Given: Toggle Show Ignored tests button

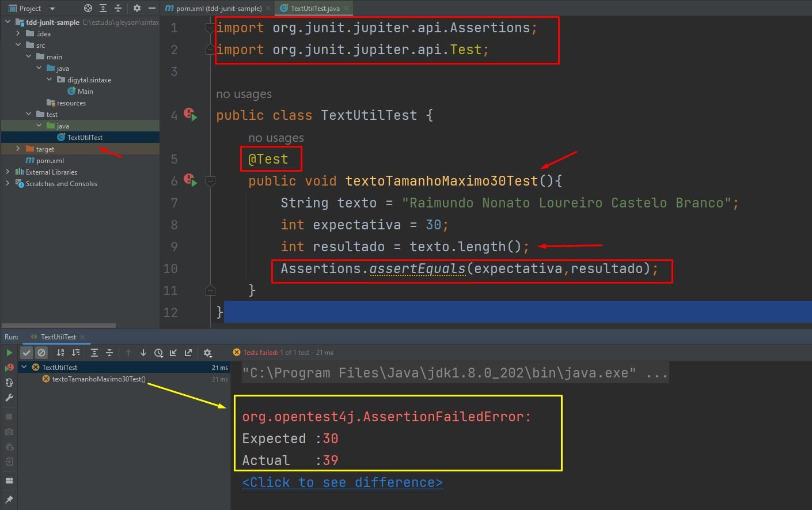Looking at the screenshot, I should point(41,353).
